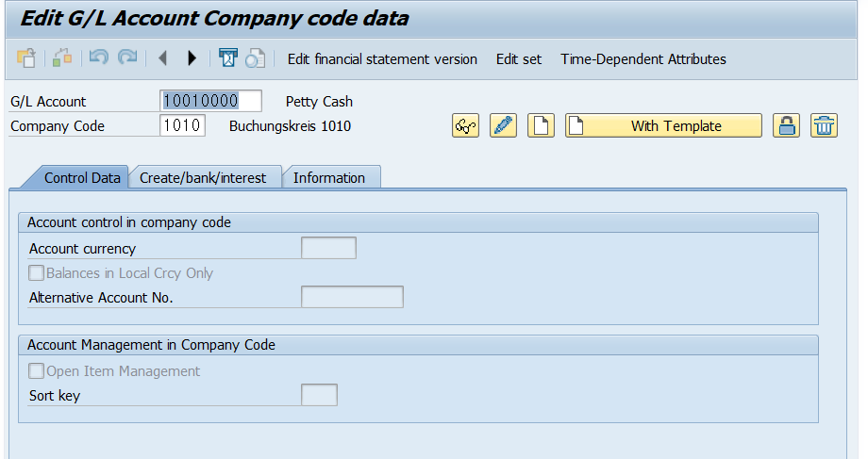Click the Block padlock button

point(787,125)
